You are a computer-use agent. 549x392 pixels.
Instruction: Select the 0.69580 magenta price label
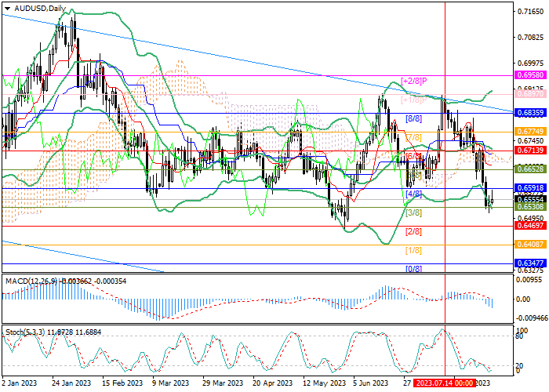(x=530, y=75)
